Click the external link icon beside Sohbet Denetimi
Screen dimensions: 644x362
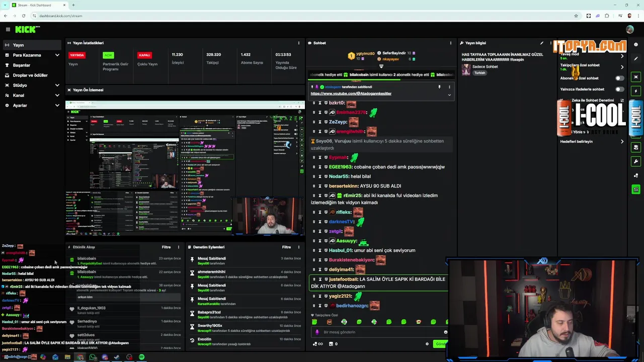622,101
